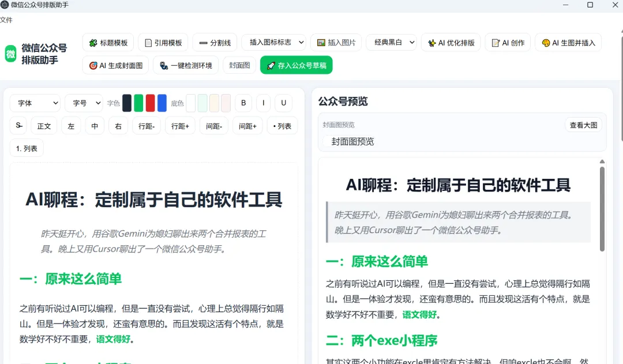
Task: Click the 公众号预览 panel heading
Action: (343, 102)
